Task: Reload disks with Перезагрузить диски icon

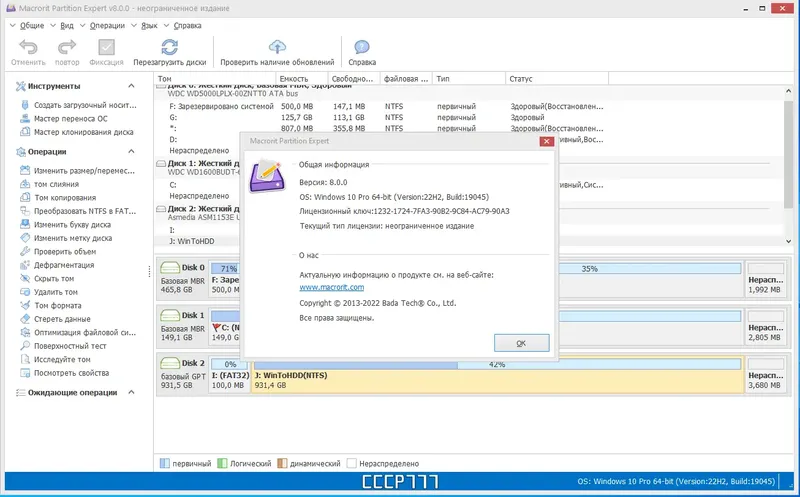Action: (169, 47)
